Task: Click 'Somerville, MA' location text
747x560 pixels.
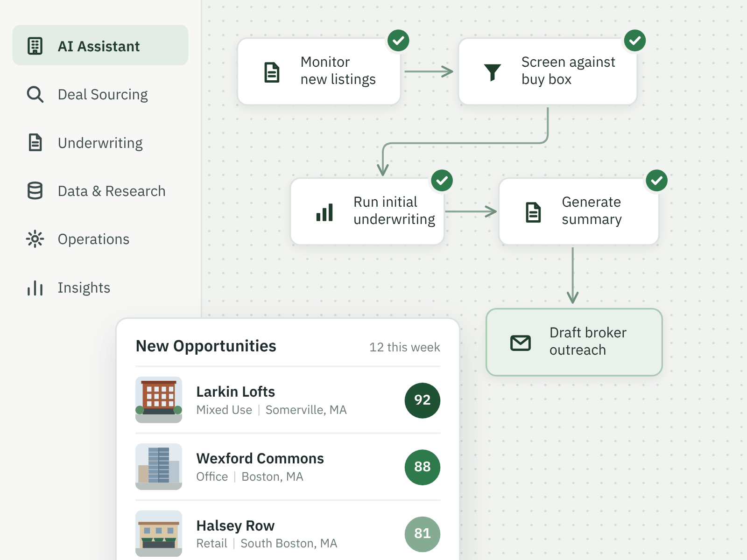Action: coord(306,410)
